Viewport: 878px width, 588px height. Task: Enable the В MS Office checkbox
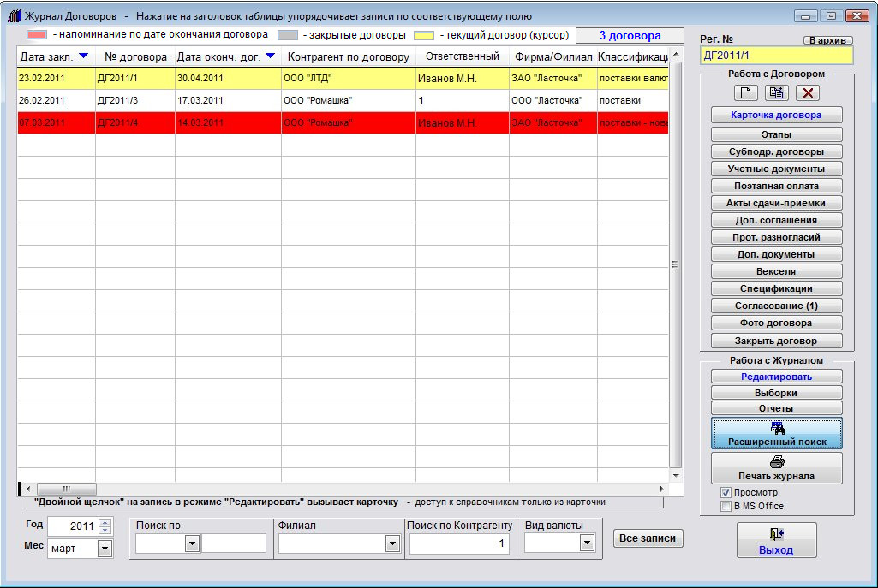pos(726,506)
